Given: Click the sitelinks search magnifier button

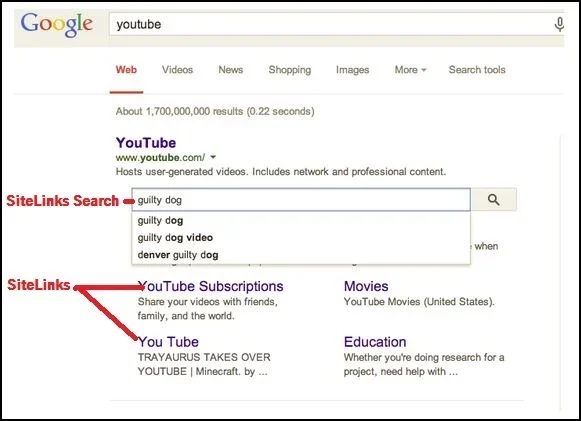Looking at the screenshot, I should click(x=494, y=200).
